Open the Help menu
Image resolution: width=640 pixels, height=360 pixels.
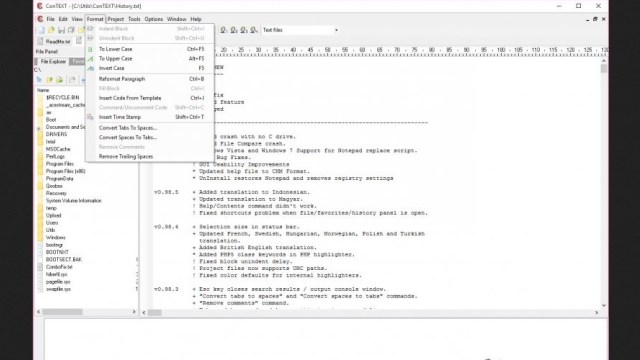click(x=196, y=19)
